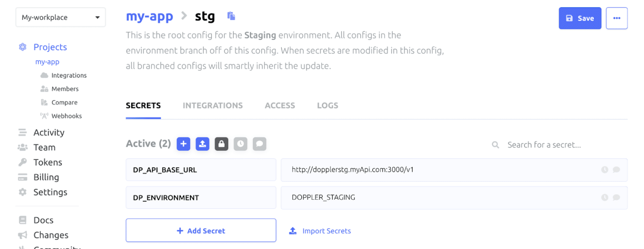Click the blue upload icon beside Active
This screenshot has height=249, width=644.
coord(203,144)
